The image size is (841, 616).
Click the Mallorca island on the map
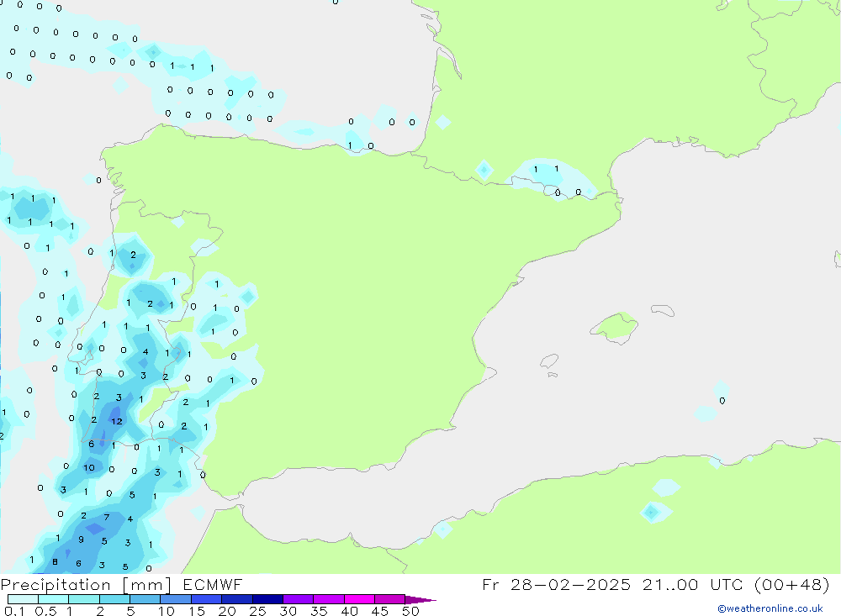pos(615,327)
